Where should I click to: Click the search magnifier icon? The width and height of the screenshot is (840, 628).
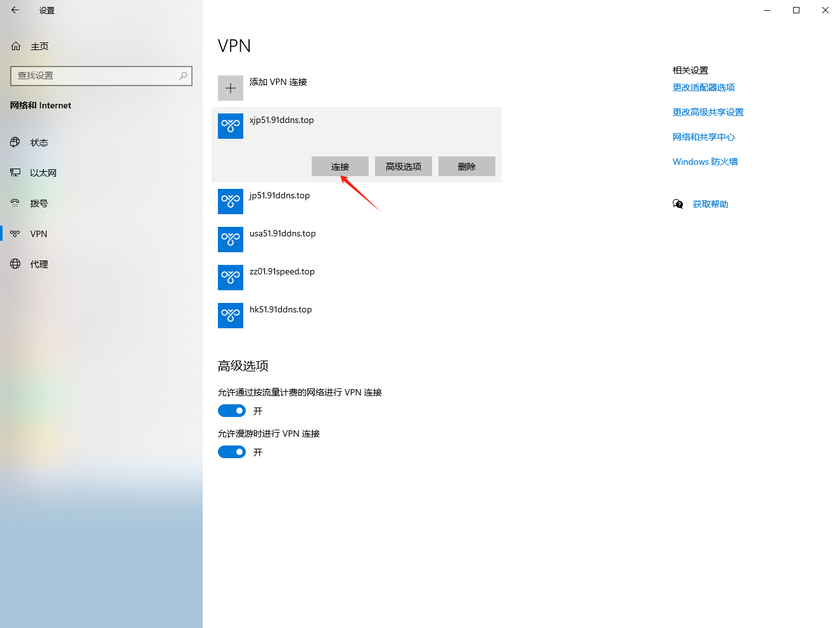tap(183, 75)
